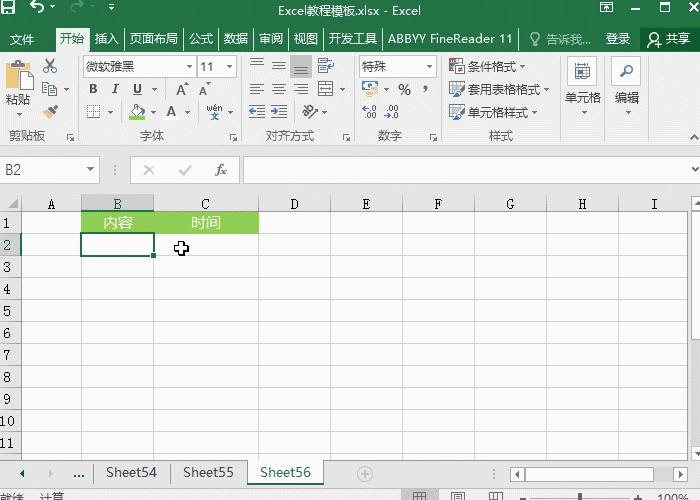Screen dimensions: 700x500
Task: Open the font size dropdown
Action: pyautogui.click(x=229, y=67)
